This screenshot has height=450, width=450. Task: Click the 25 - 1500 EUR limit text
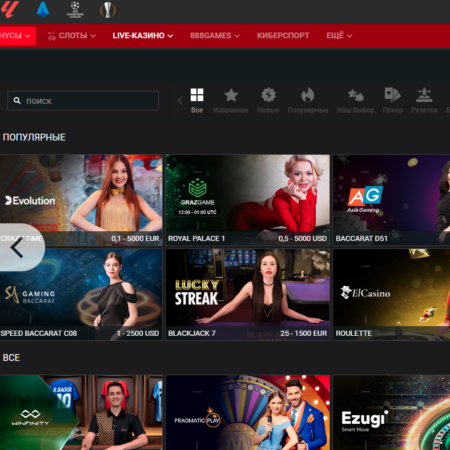point(304,333)
